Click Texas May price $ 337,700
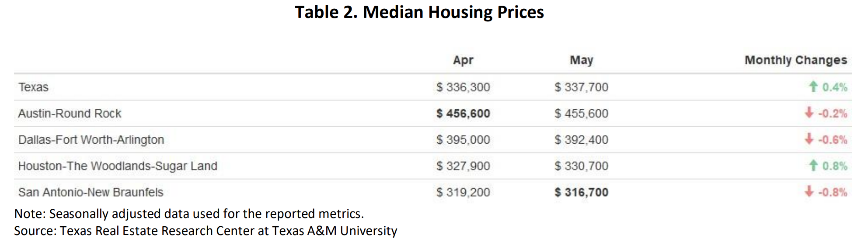Screen dimensions: 868x242 (581, 87)
